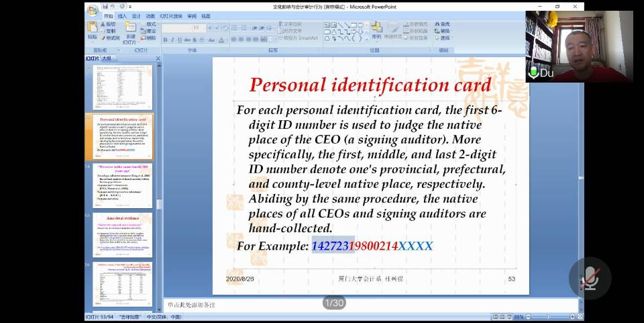Switch to the Outline (大纲) pane tab
Viewport: 644px width, 323px height.
click(106, 58)
